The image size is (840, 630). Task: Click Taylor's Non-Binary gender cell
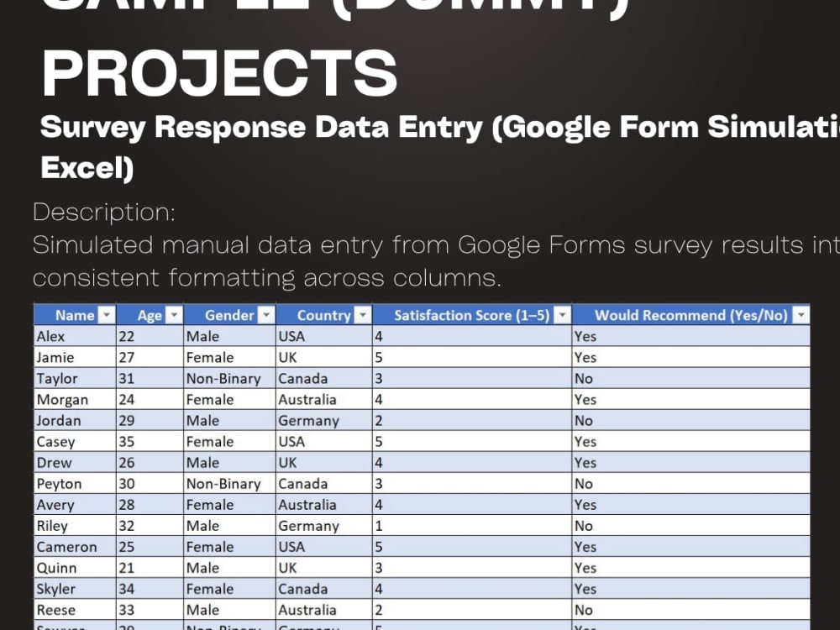click(229, 378)
